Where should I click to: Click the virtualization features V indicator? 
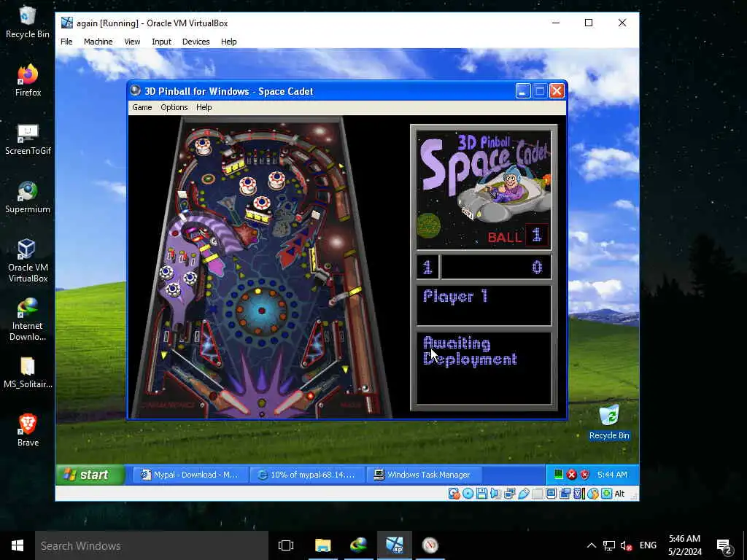click(x=578, y=494)
